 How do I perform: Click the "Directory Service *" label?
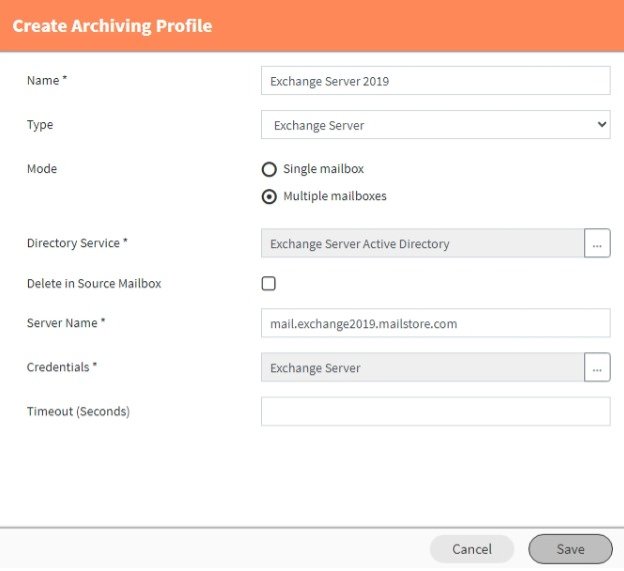(77, 244)
